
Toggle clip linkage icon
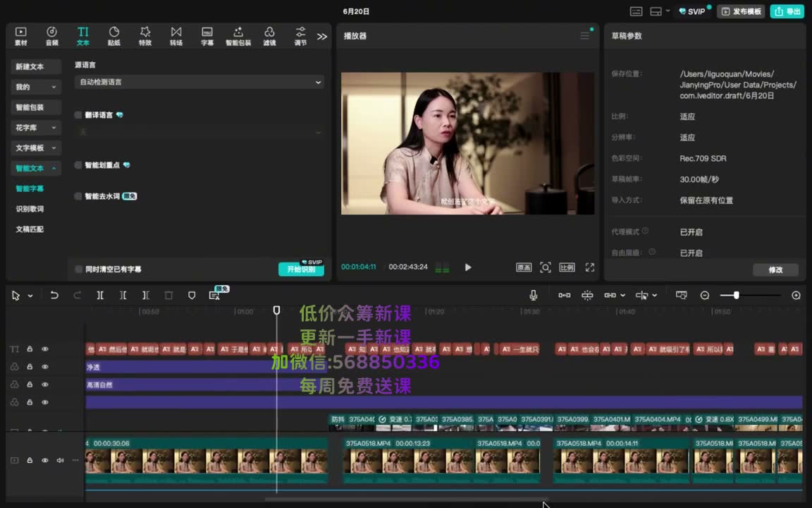point(610,295)
